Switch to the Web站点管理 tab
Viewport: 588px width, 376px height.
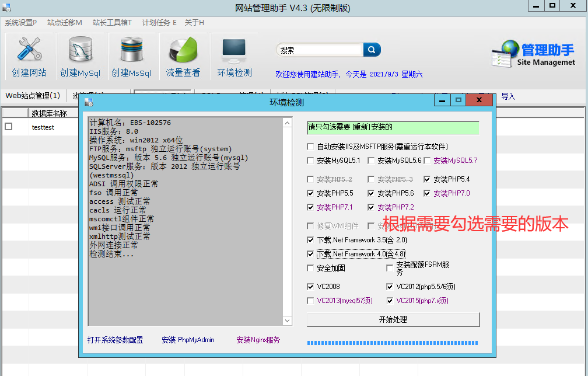tap(33, 96)
